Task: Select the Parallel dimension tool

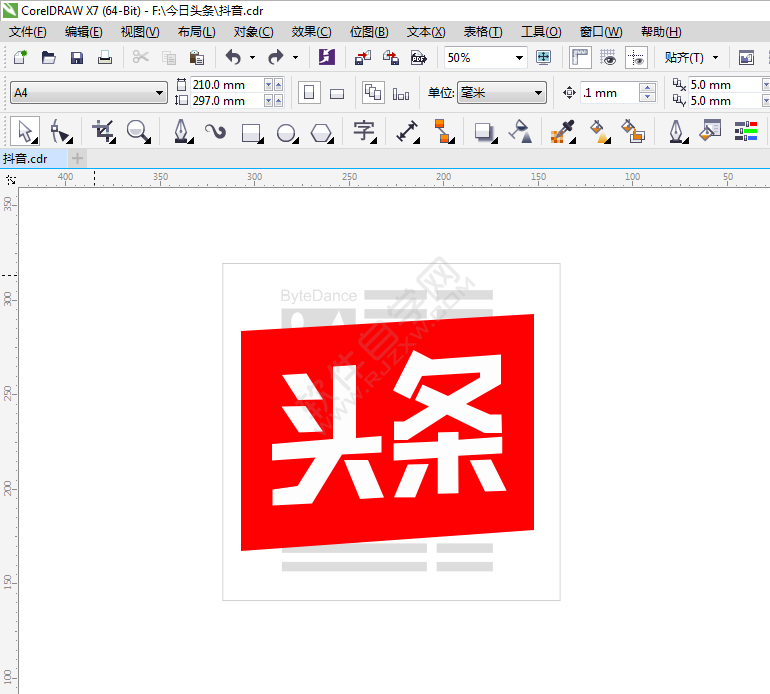Action: (x=408, y=132)
